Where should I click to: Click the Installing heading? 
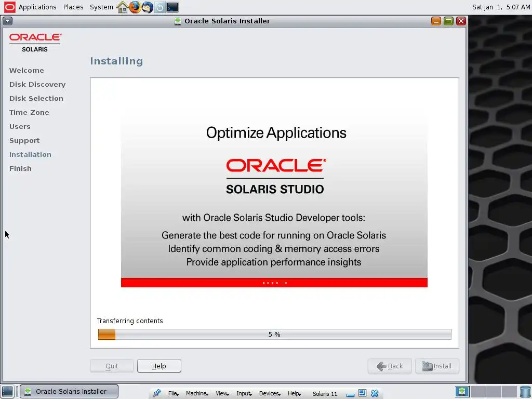point(116,61)
